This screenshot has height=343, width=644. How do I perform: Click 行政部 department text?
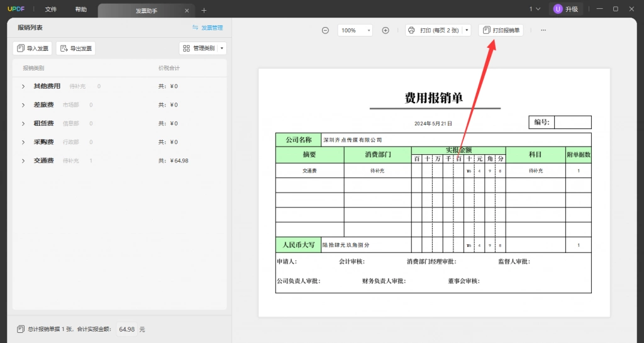click(x=70, y=142)
